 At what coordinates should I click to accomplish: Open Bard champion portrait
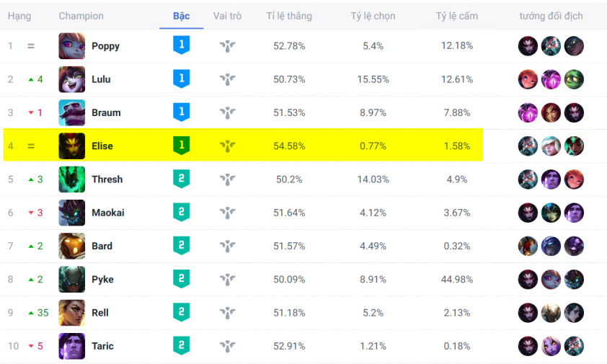click(x=71, y=246)
